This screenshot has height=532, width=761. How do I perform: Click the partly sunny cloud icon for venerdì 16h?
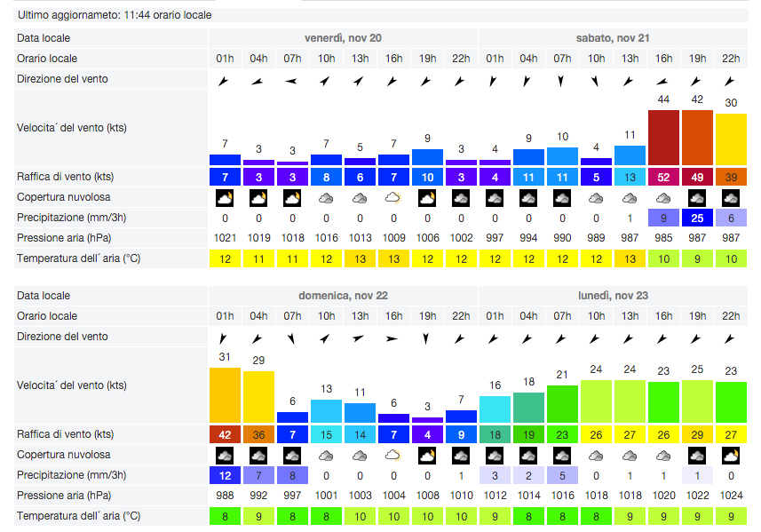(393, 198)
